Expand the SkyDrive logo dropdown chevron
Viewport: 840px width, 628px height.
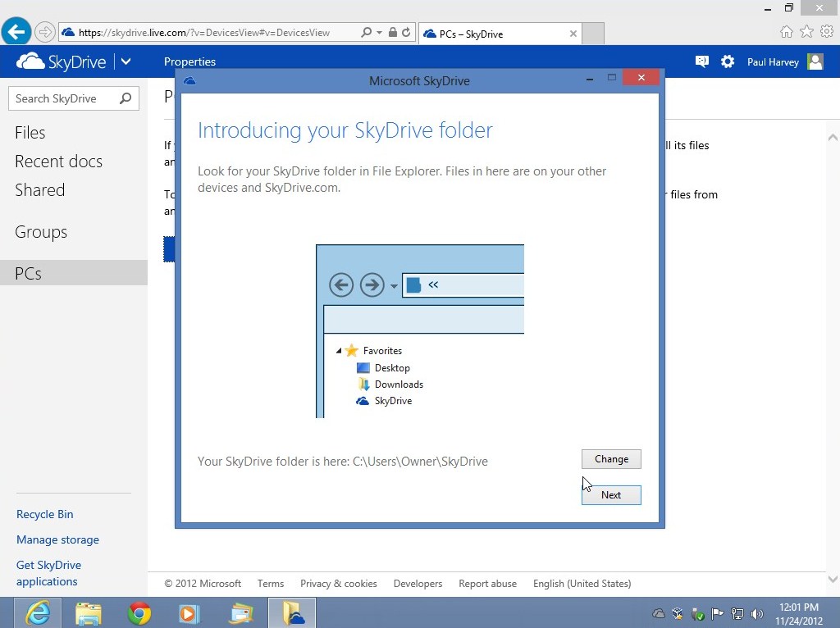coord(126,61)
